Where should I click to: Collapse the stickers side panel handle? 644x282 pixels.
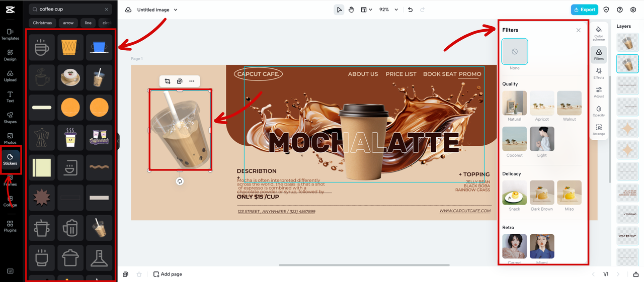pos(118,141)
